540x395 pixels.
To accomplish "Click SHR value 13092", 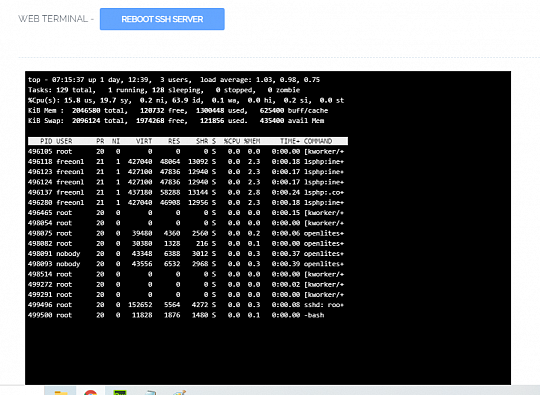I will pos(198,162).
